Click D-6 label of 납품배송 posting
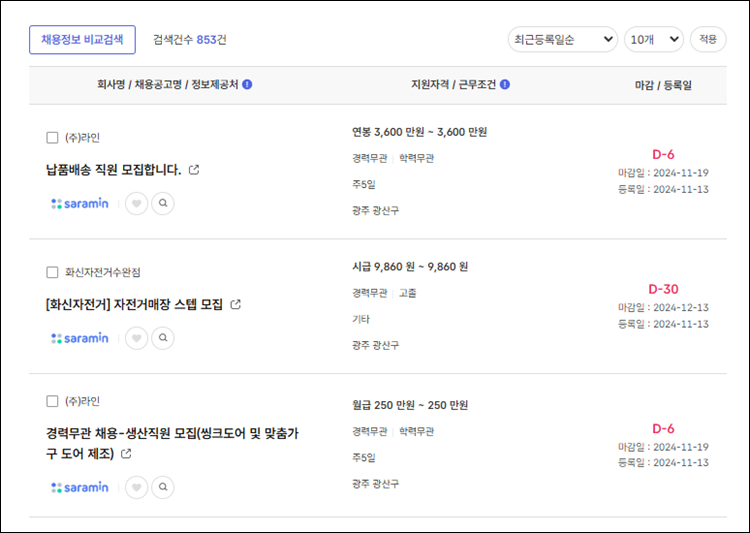The image size is (750, 533). (663, 155)
